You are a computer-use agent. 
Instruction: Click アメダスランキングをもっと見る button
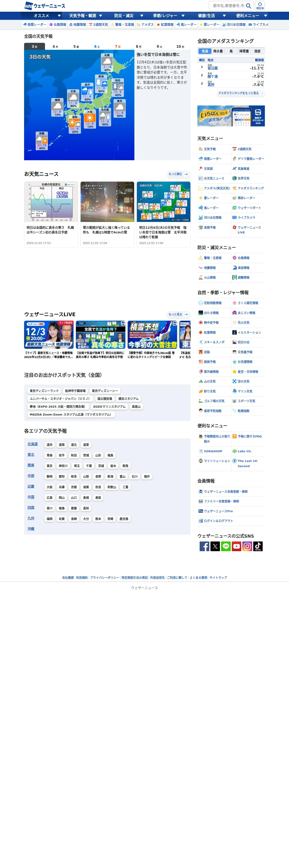pos(241,93)
